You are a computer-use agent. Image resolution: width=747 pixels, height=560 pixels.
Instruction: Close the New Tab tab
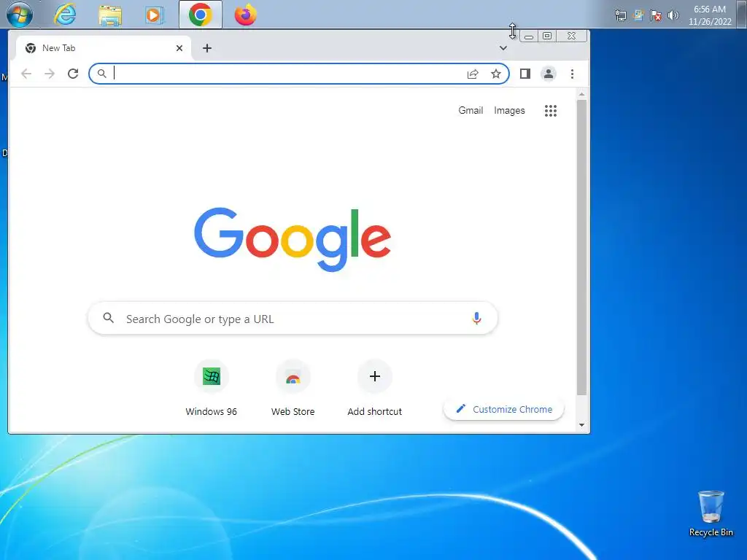tap(179, 48)
